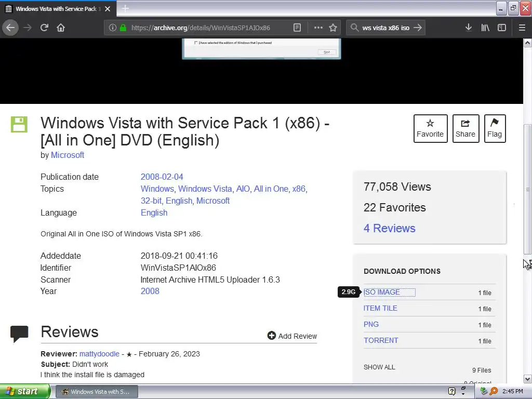Toggle the sidebar view
532x399 pixels.
point(502,28)
